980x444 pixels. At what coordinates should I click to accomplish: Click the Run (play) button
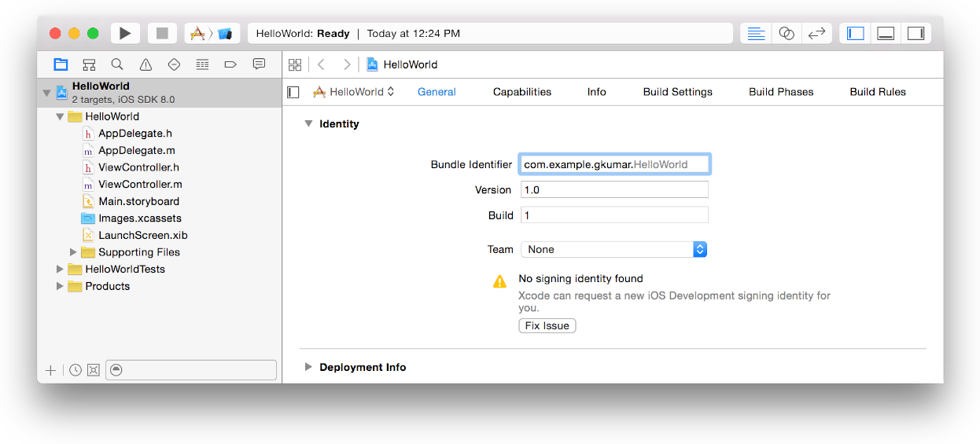click(125, 33)
